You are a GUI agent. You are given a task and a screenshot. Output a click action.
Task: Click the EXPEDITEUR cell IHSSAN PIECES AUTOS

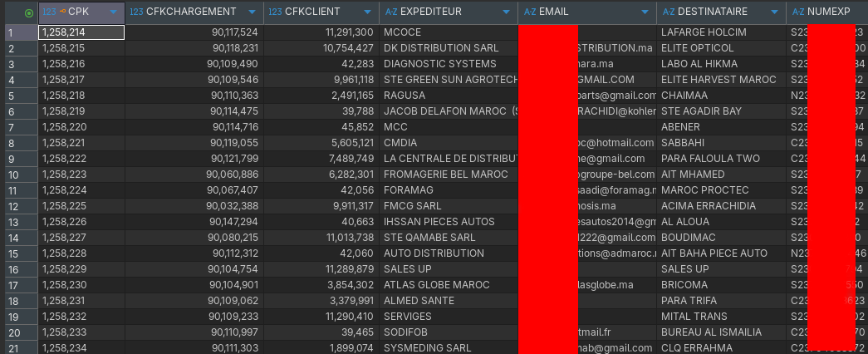pos(449,222)
